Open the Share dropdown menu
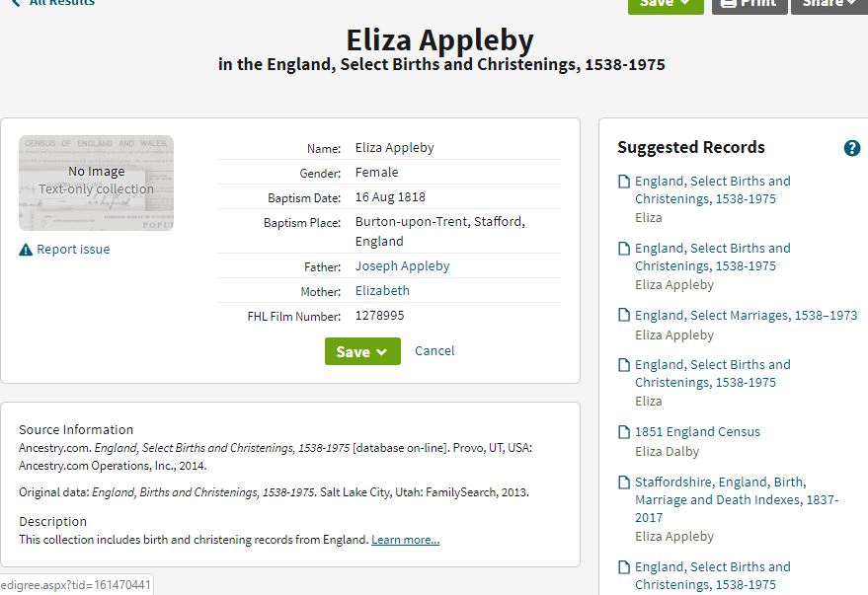Screen dimensions: 868x595 pyautogui.click(x=829, y=4)
